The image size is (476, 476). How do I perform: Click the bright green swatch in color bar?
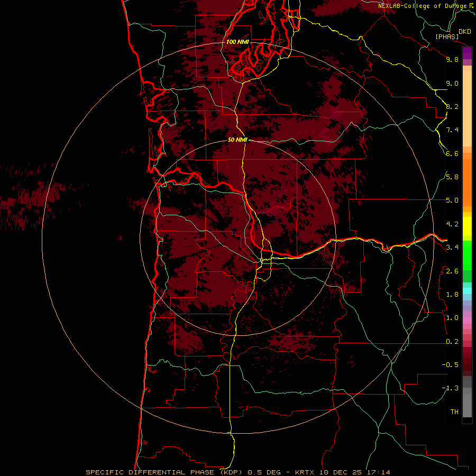[x=467, y=255]
